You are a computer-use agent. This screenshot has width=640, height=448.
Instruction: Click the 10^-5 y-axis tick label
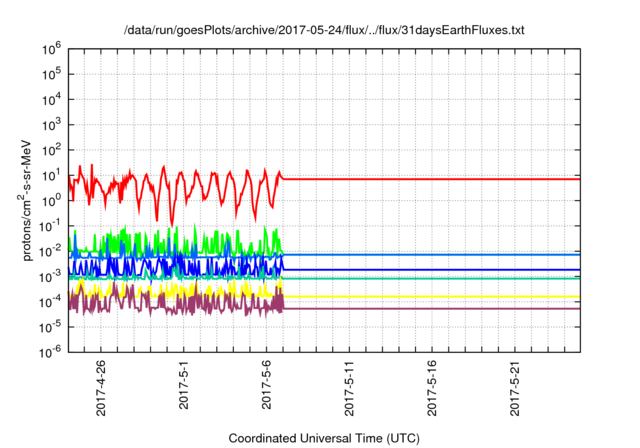(50, 327)
